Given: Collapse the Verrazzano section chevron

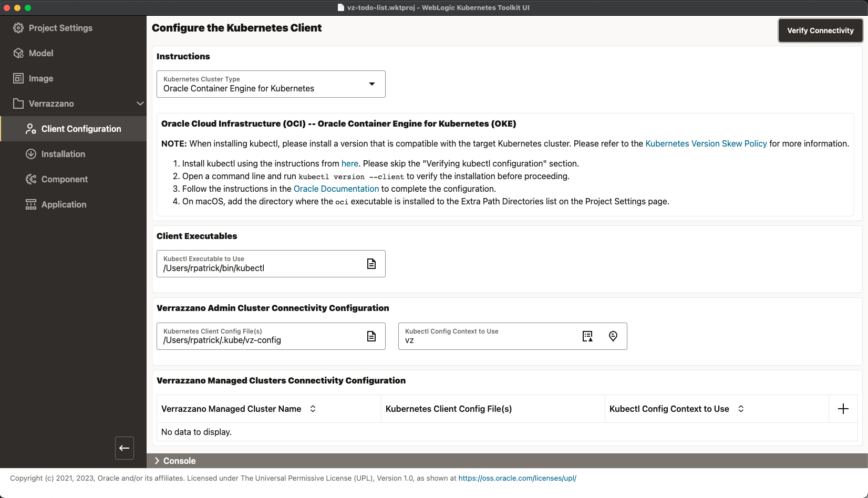Looking at the screenshot, I should [140, 103].
